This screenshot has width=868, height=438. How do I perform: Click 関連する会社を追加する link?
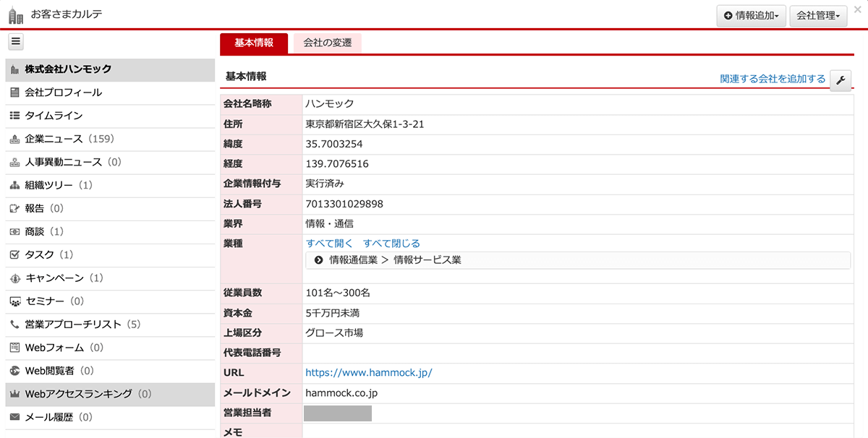773,79
